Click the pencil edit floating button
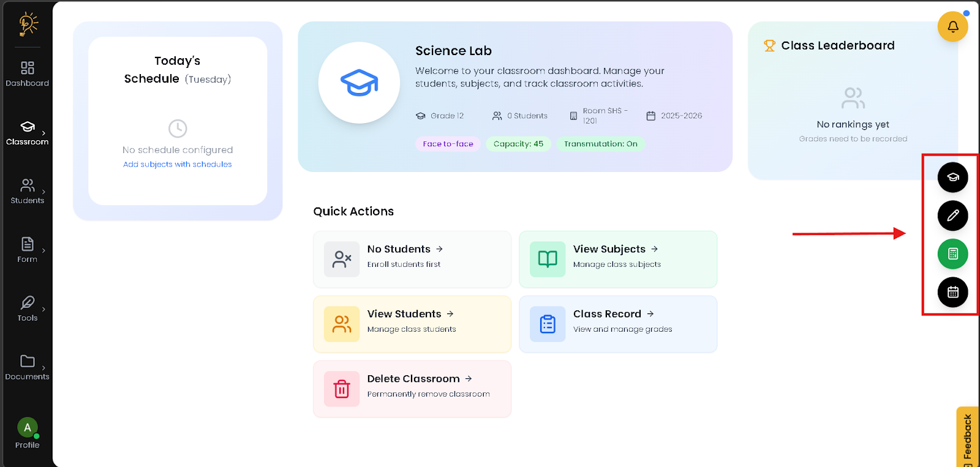 click(x=952, y=215)
